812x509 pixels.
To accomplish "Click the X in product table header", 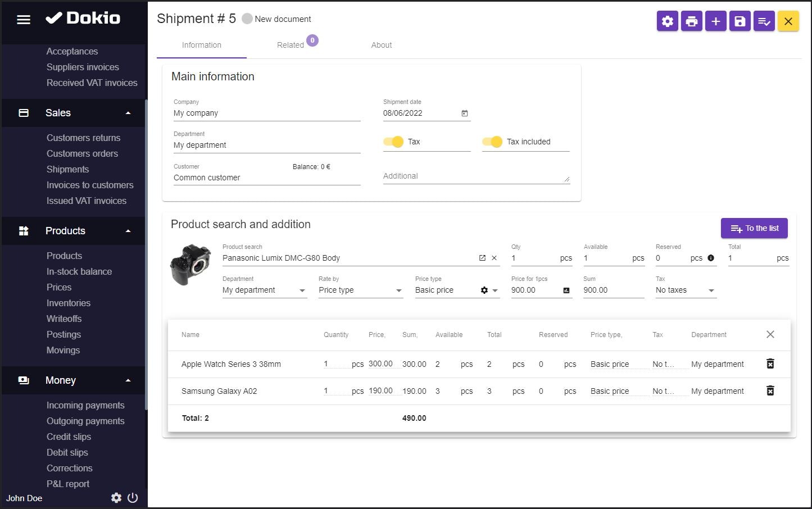I will coord(770,334).
